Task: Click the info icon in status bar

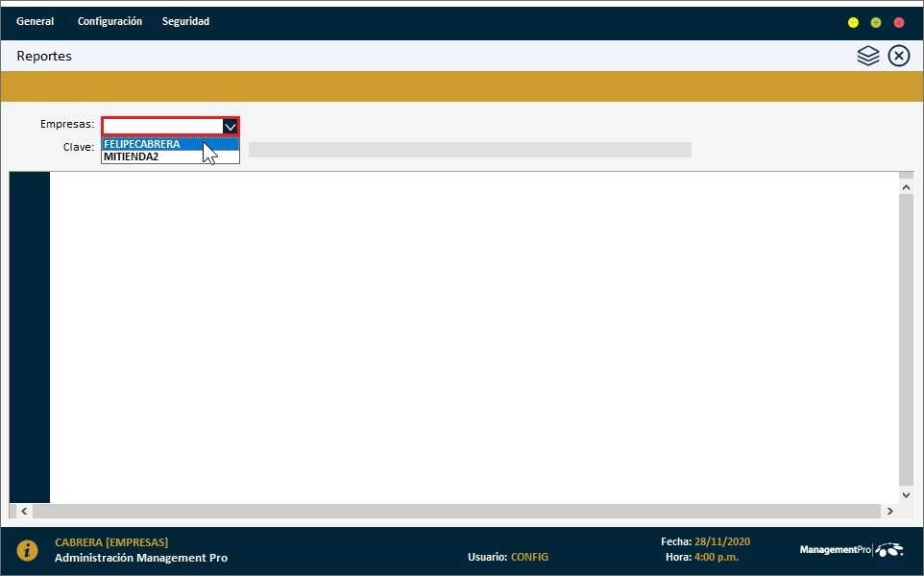Action: [27, 550]
